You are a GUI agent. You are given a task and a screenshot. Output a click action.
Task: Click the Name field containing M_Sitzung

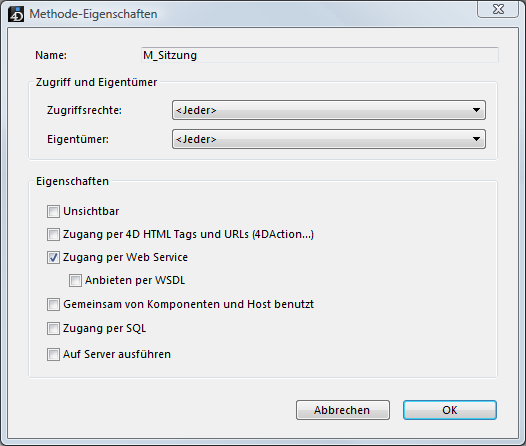pos(320,55)
